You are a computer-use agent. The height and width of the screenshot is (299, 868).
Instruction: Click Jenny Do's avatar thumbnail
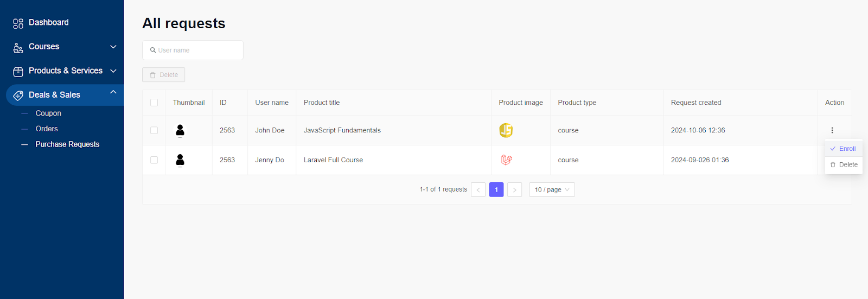click(x=180, y=160)
